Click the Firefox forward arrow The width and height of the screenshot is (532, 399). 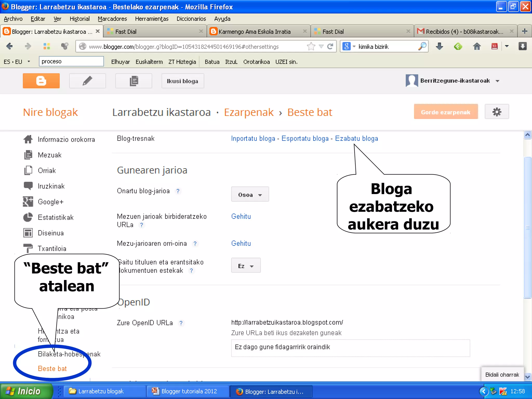[x=28, y=46]
